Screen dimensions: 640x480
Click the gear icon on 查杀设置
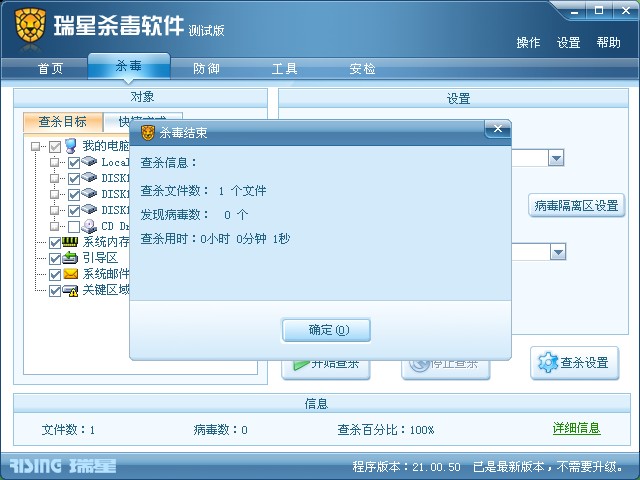(x=548, y=362)
